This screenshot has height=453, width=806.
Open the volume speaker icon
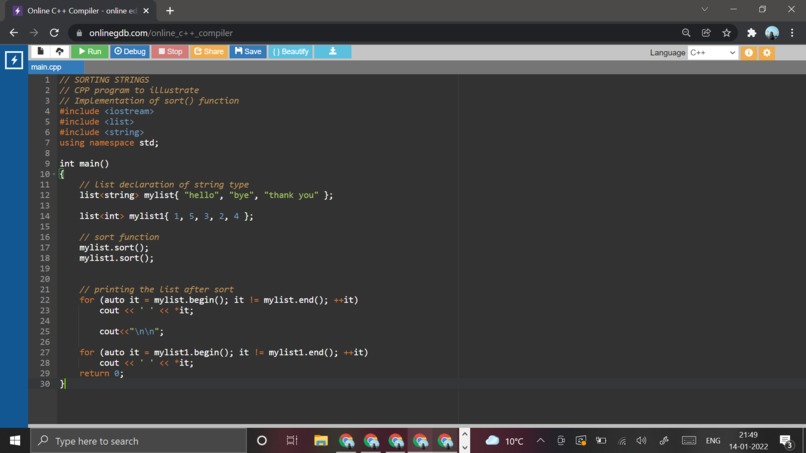(x=641, y=441)
